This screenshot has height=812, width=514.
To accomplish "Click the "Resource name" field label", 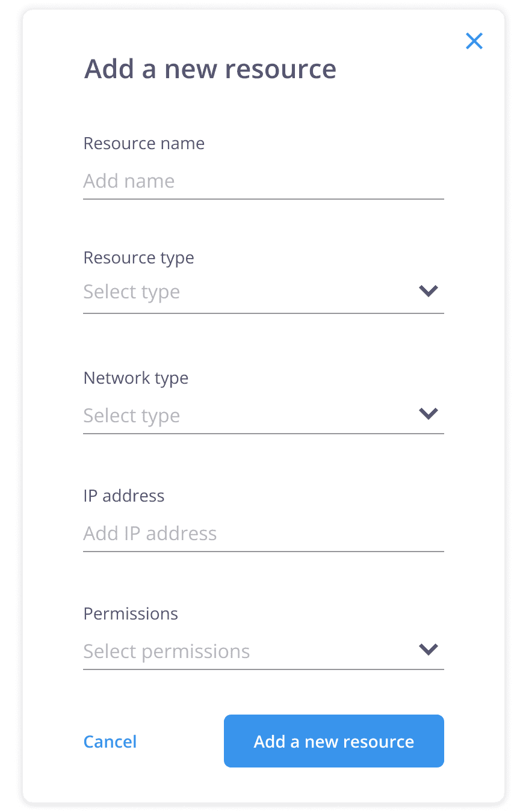I will [x=144, y=144].
